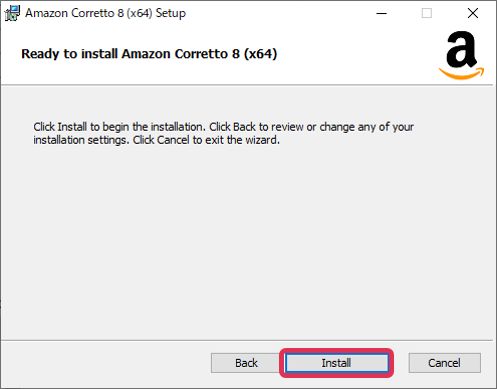This screenshot has width=497, height=389.
Task: Click the line ending exit the wizard
Action: pyautogui.click(x=156, y=140)
